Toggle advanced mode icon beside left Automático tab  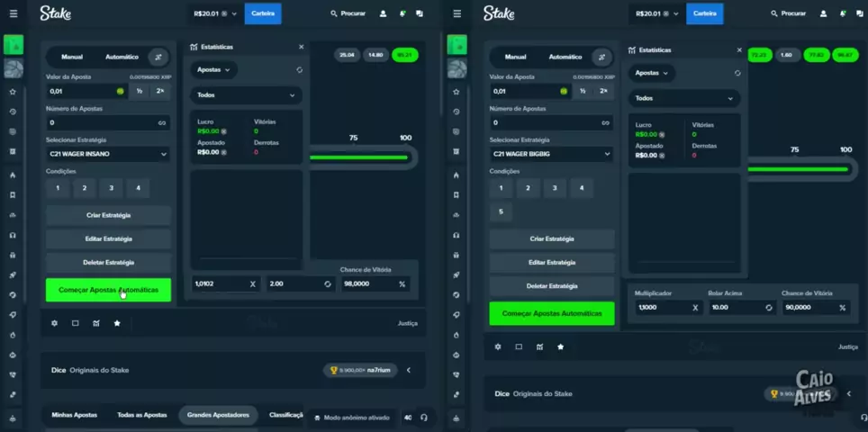[x=158, y=57]
